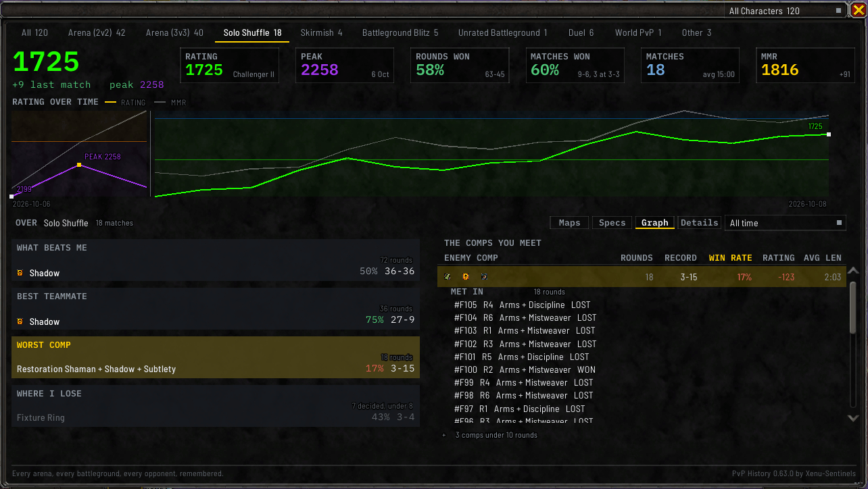868x489 pixels.
Task: Sort by RECORD column header
Action: coord(681,258)
